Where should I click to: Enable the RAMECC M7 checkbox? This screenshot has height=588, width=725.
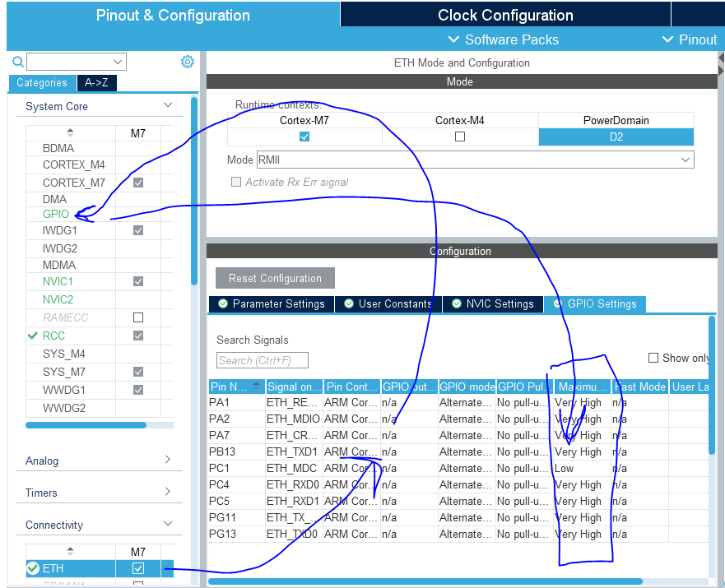pyautogui.click(x=137, y=317)
